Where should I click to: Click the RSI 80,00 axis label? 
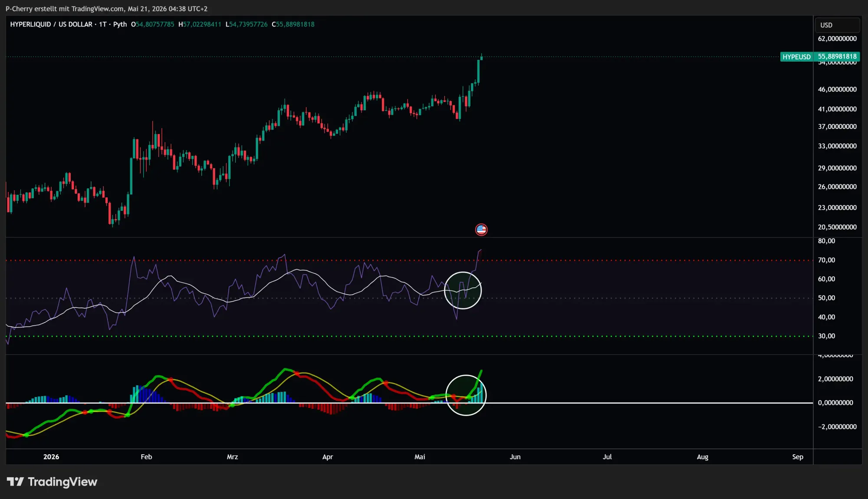point(826,241)
